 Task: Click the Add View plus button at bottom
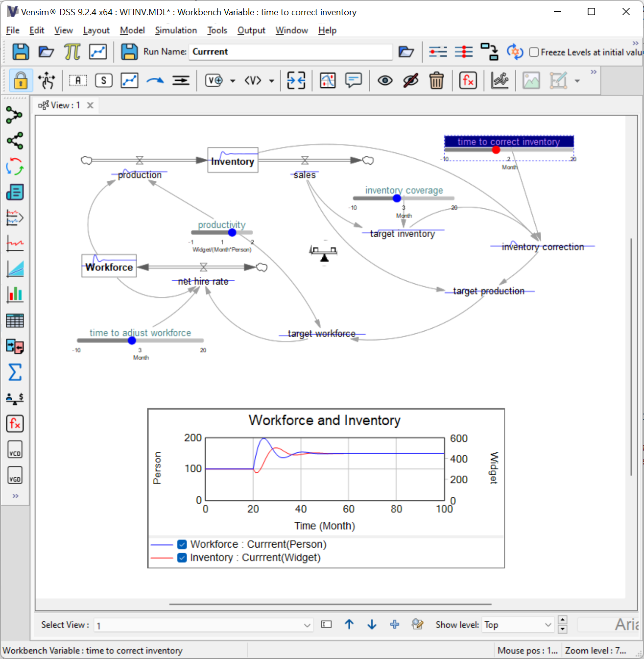pyautogui.click(x=394, y=624)
